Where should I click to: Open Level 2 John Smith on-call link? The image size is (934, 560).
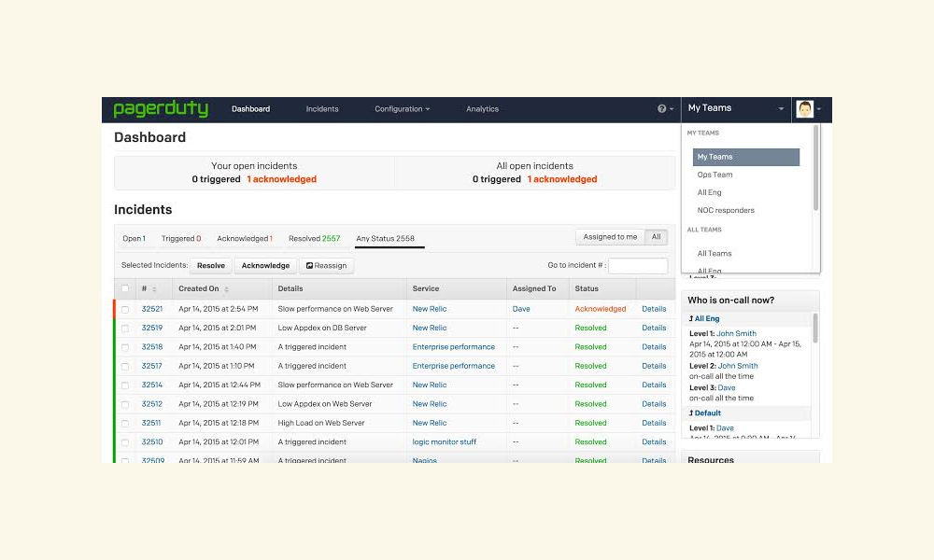click(x=738, y=366)
